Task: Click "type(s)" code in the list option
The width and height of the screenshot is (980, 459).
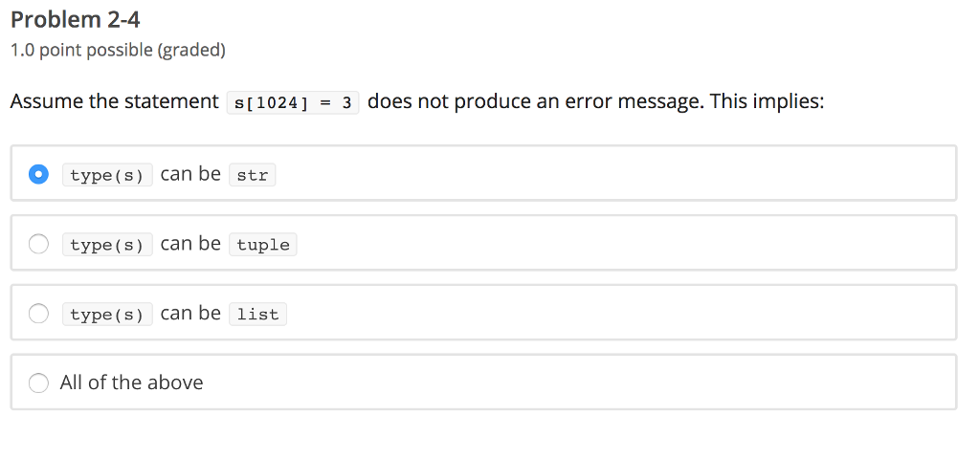Action: tap(107, 315)
